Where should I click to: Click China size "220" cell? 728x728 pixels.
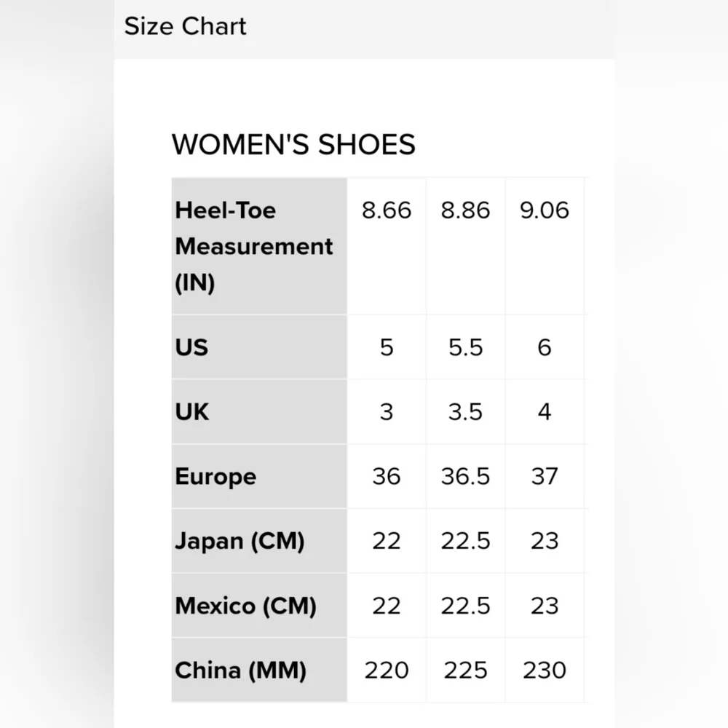[387, 670]
